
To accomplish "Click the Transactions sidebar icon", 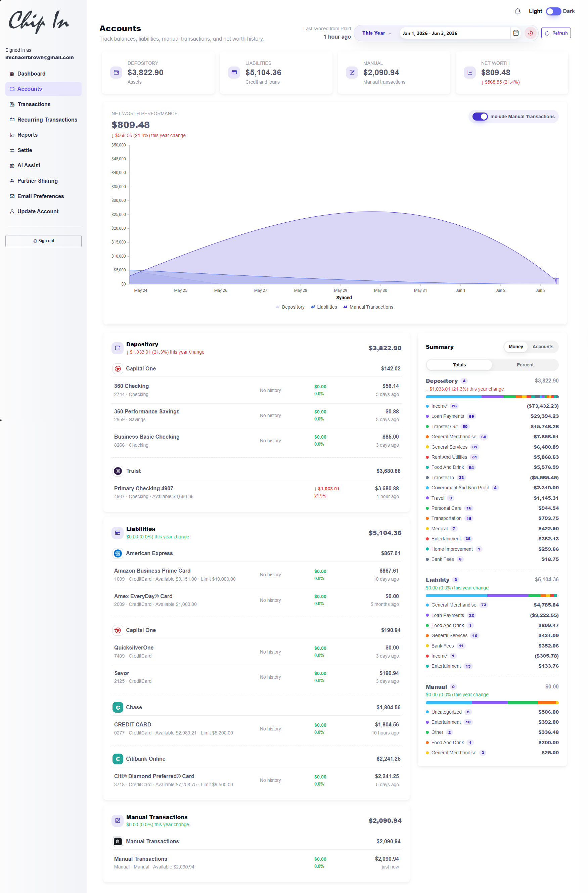I will (x=12, y=104).
